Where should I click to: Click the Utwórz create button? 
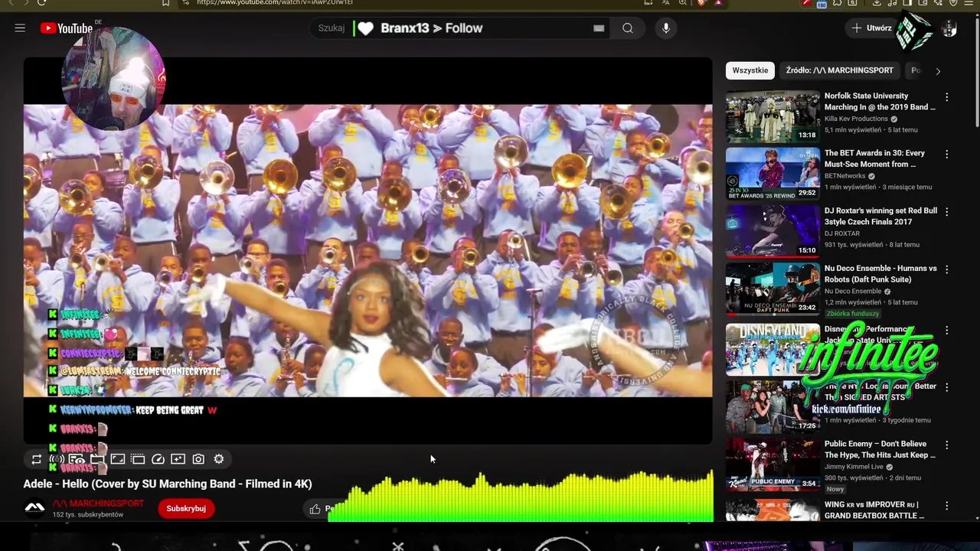point(871,28)
